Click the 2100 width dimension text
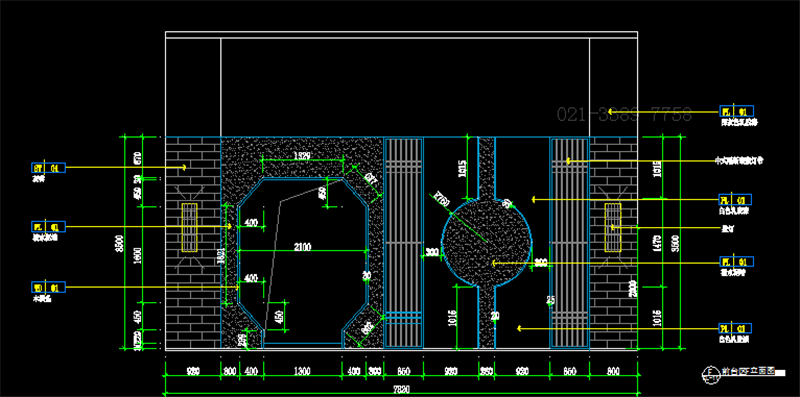The image size is (800, 397). [x=302, y=247]
